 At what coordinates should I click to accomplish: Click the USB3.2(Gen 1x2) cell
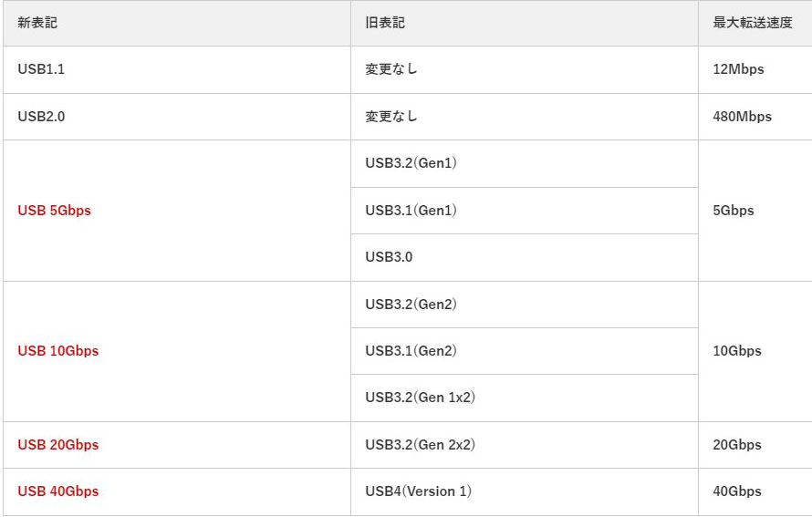420,398
